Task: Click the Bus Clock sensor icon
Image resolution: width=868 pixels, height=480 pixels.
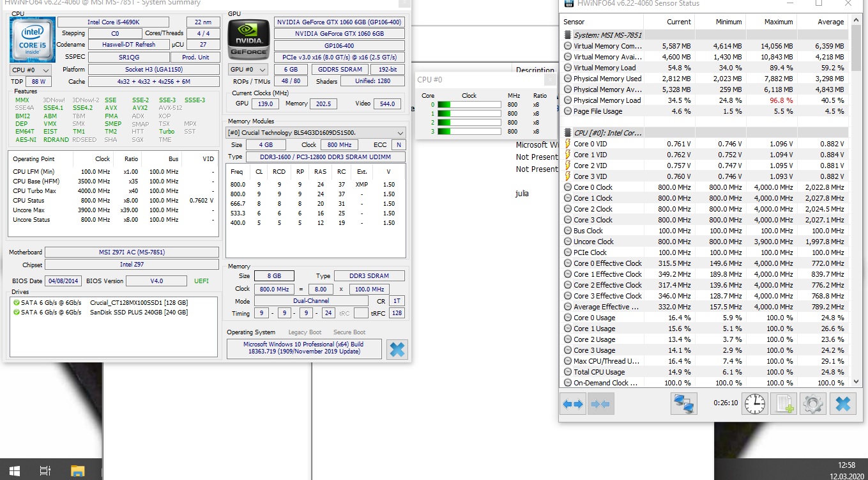Action: (x=568, y=231)
